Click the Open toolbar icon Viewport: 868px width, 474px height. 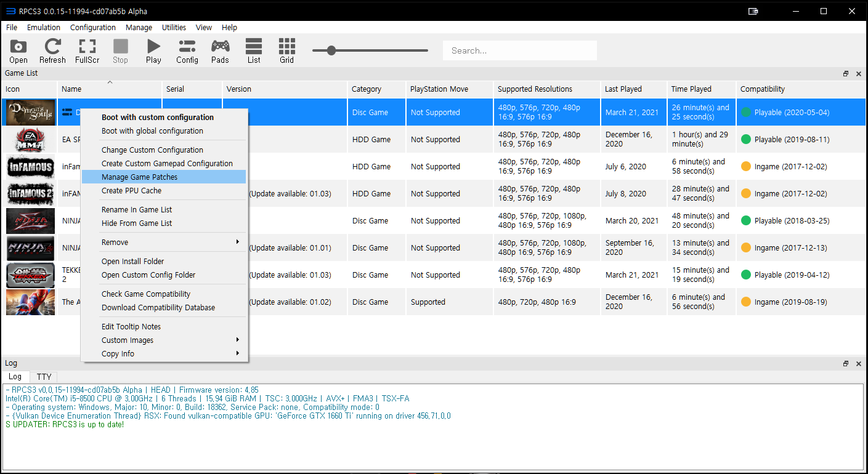[x=18, y=51]
